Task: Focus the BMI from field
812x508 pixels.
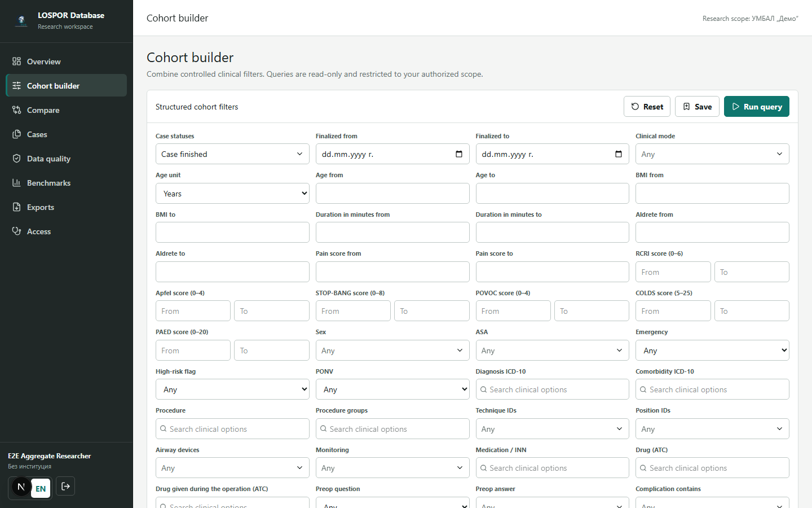Action: [712, 194]
